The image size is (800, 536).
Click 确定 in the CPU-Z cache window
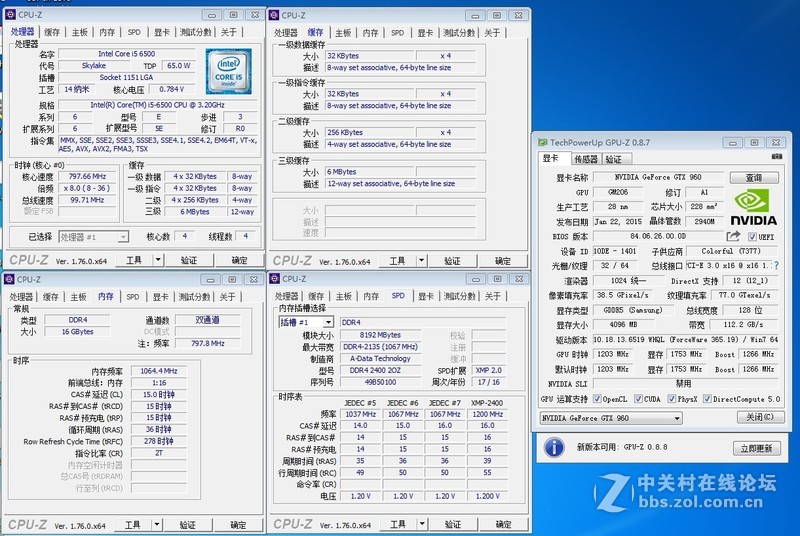[x=503, y=261]
